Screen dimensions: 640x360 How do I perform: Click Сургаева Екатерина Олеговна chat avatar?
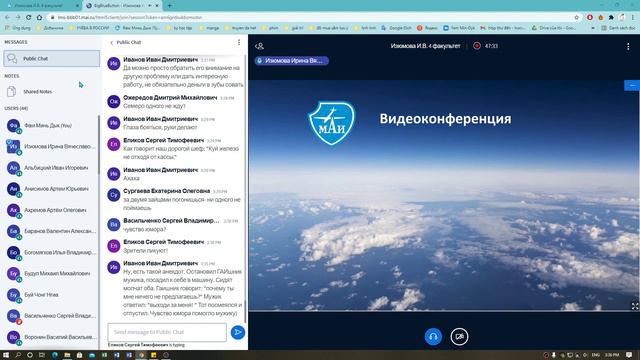tap(113, 195)
